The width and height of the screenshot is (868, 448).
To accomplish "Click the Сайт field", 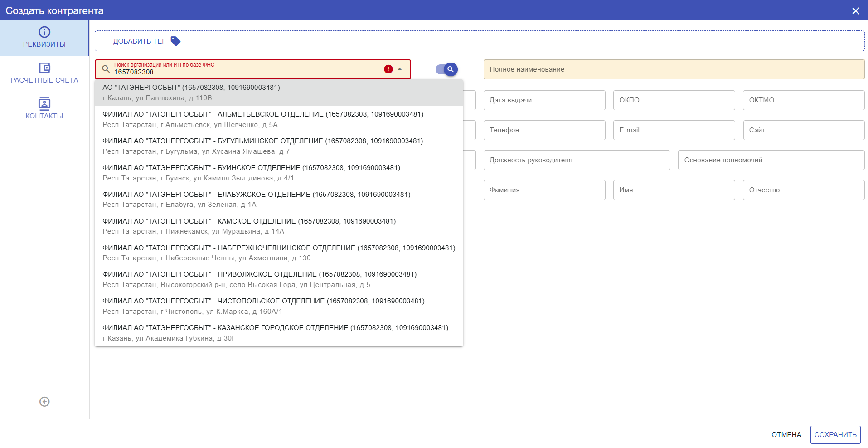I will pyautogui.click(x=804, y=130).
